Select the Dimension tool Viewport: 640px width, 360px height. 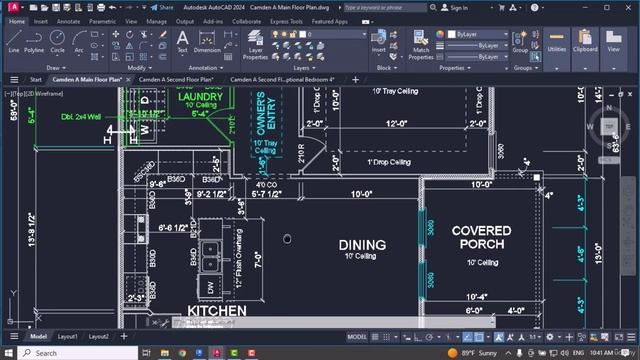[x=207, y=41]
